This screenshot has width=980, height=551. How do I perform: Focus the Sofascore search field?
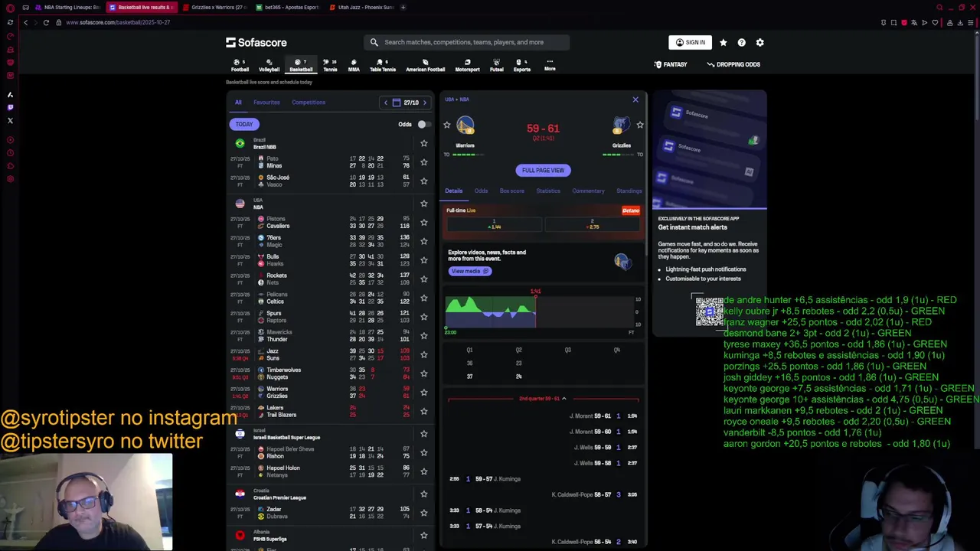click(x=467, y=42)
